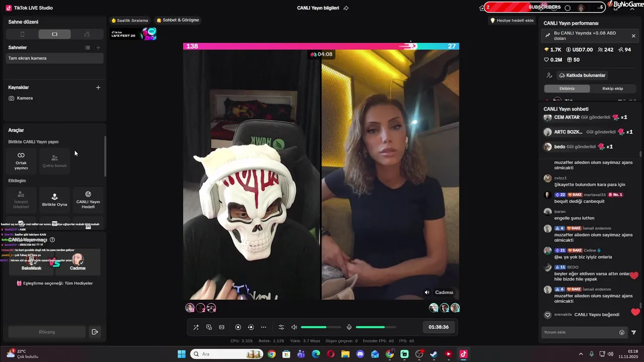Open more options ellipsis in control bar

264,327
